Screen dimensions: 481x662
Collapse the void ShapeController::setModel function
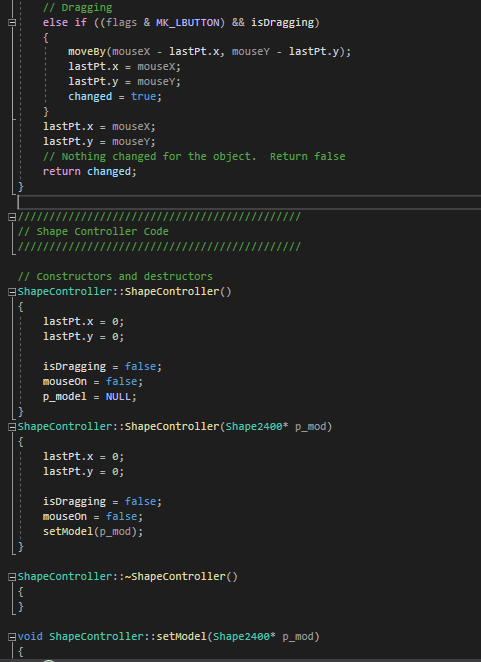pyautogui.click(x=12, y=637)
